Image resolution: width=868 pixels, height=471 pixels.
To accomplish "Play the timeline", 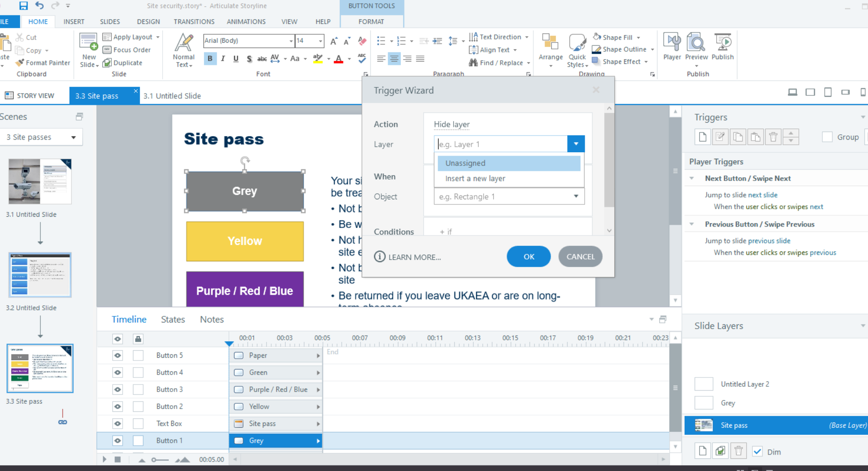I will pos(104,459).
